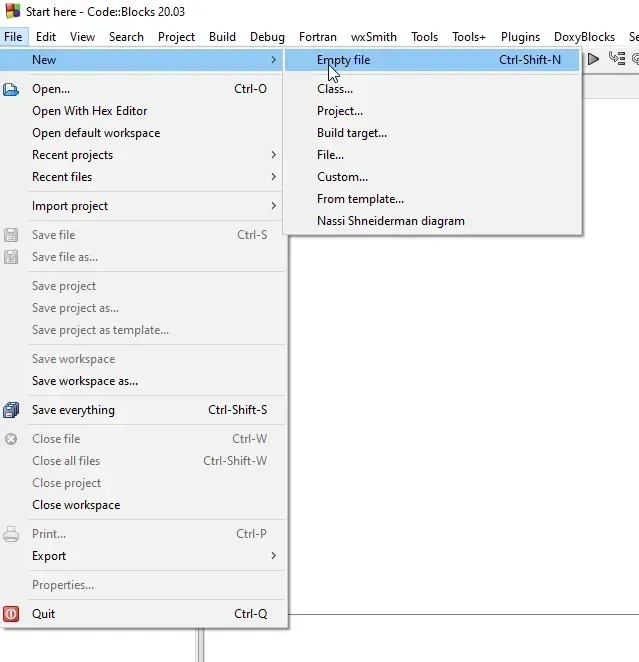The image size is (639, 662).
Task: Choose Class... in the New submenu
Action: [432, 89]
